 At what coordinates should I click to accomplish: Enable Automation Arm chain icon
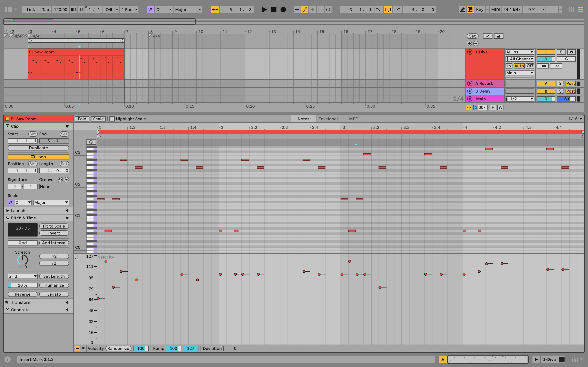(305, 10)
